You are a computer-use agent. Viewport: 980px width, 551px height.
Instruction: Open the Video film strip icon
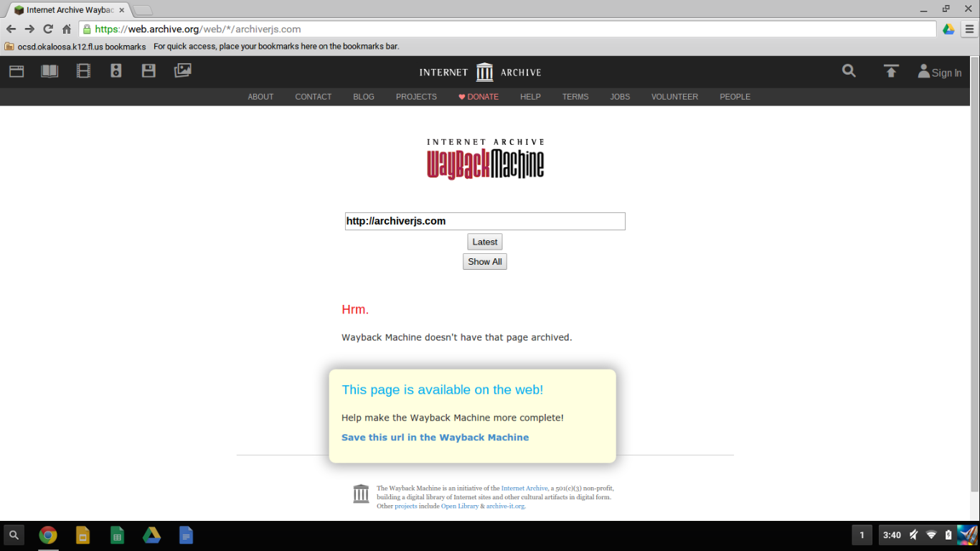pyautogui.click(x=83, y=71)
